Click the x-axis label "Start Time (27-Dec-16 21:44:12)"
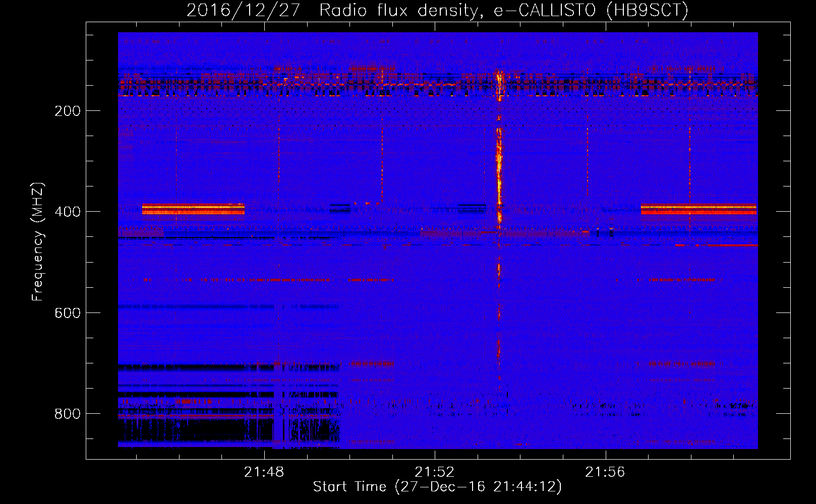 tap(437, 487)
